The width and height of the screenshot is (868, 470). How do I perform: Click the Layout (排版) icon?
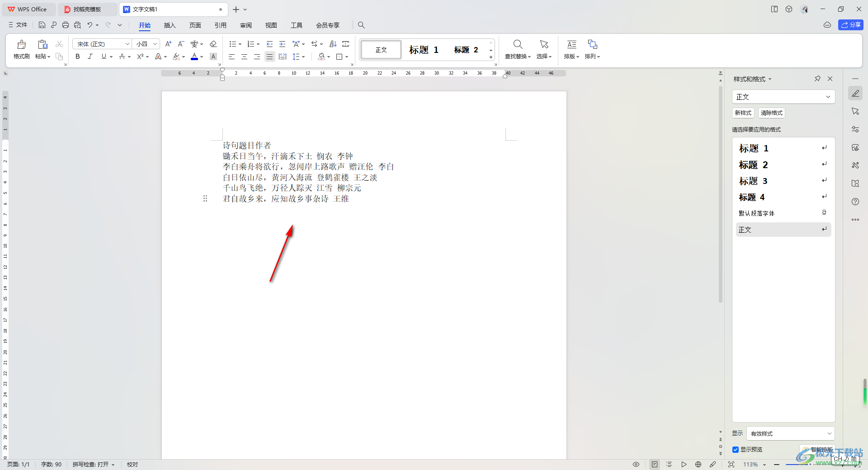point(571,44)
